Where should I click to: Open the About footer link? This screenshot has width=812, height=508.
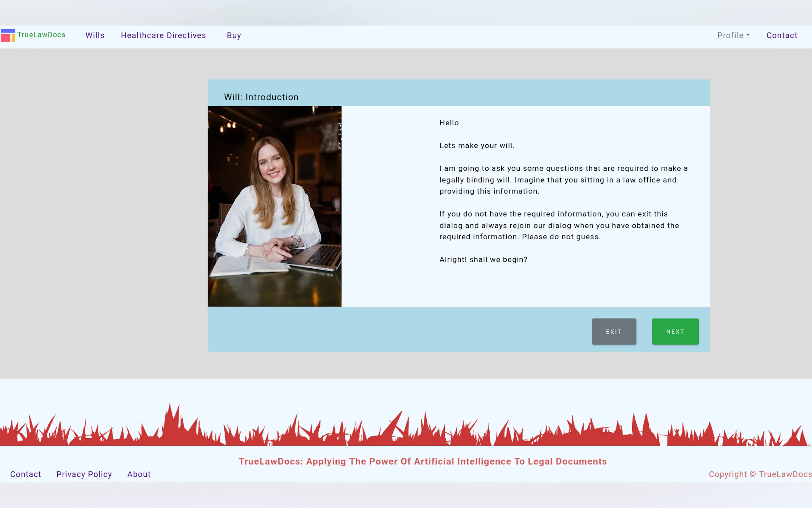point(139,474)
